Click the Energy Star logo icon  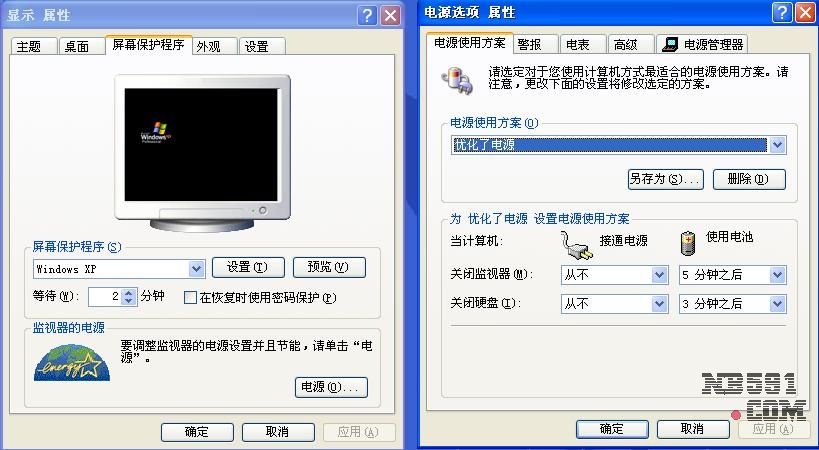(x=72, y=362)
